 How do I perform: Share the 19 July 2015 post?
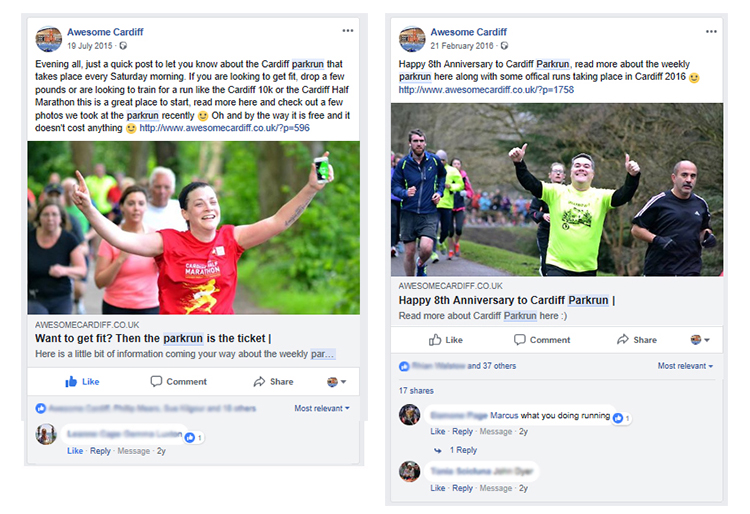273,382
